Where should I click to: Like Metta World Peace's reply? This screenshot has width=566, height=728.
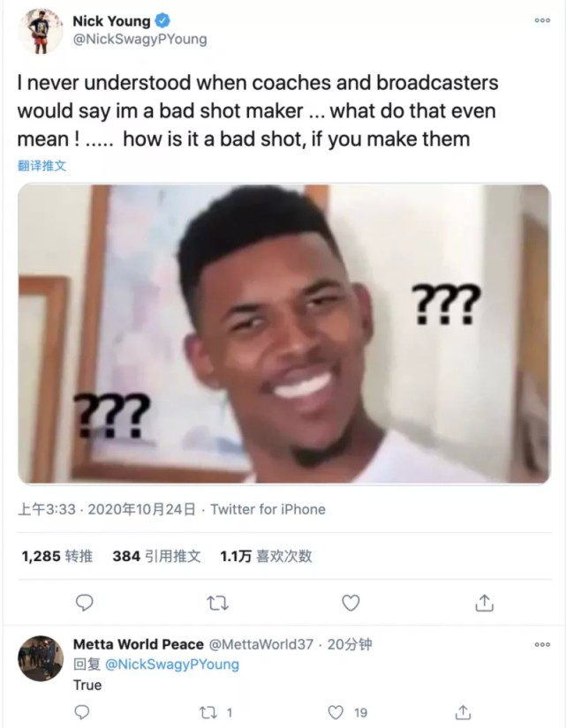[335, 711]
